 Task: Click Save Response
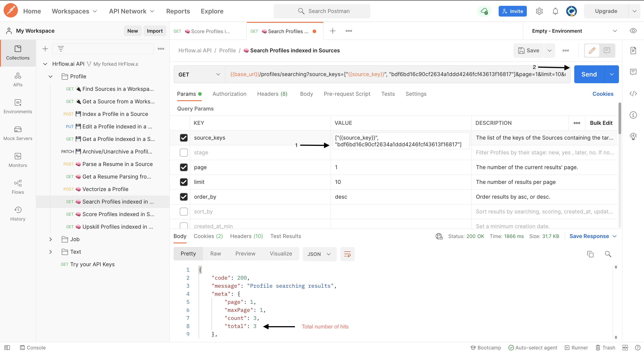tap(593, 236)
